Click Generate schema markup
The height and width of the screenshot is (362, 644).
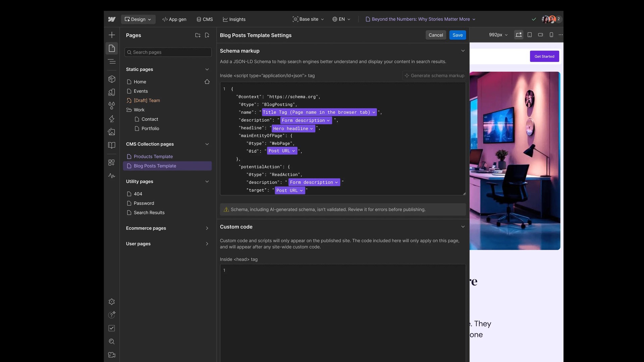pos(434,76)
